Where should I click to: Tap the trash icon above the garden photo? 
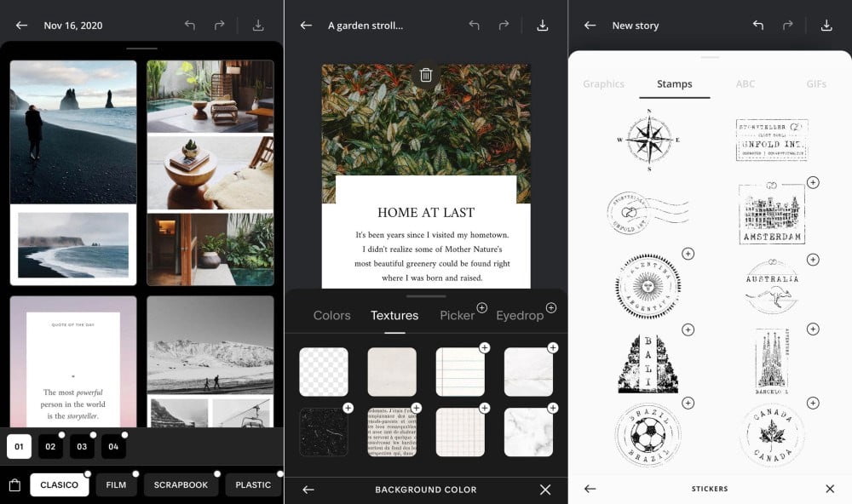click(x=426, y=75)
